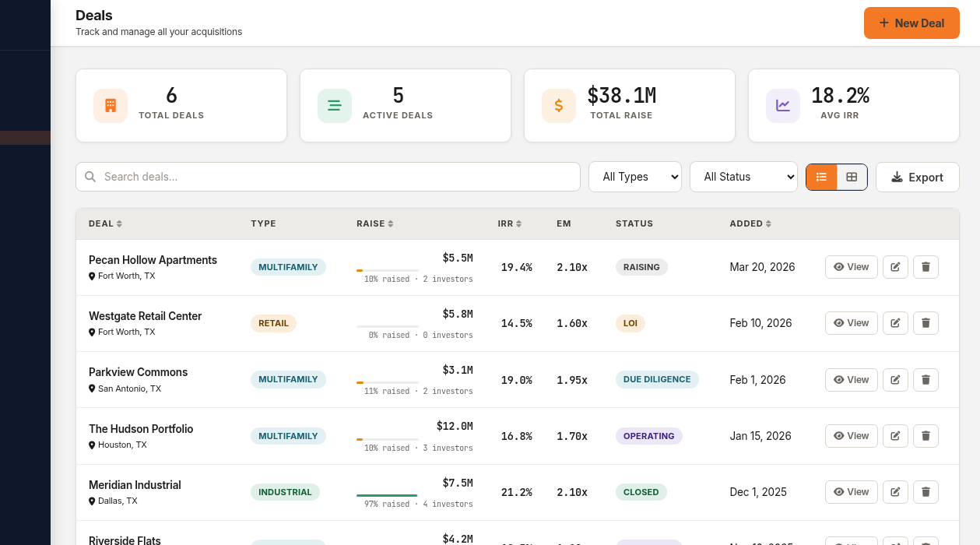Select the list view toggle
The height and width of the screenshot is (545, 980).
pyautogui.click(x=821, y=177)
